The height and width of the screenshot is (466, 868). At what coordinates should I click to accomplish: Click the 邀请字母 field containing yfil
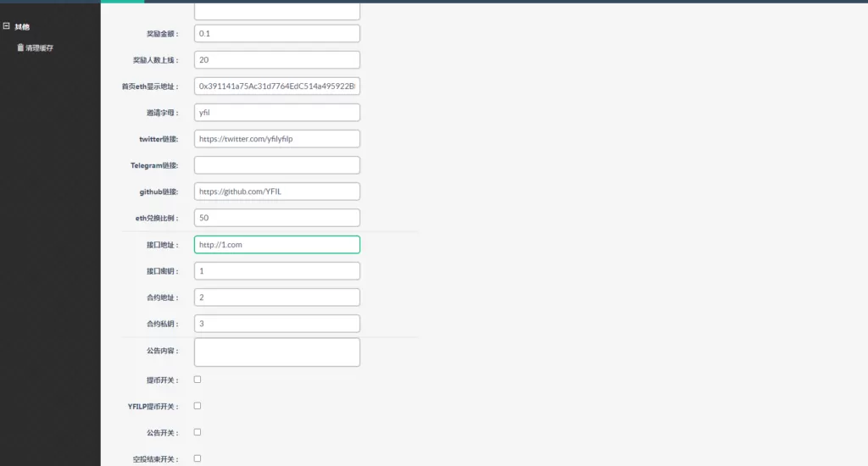coord(276,113)
